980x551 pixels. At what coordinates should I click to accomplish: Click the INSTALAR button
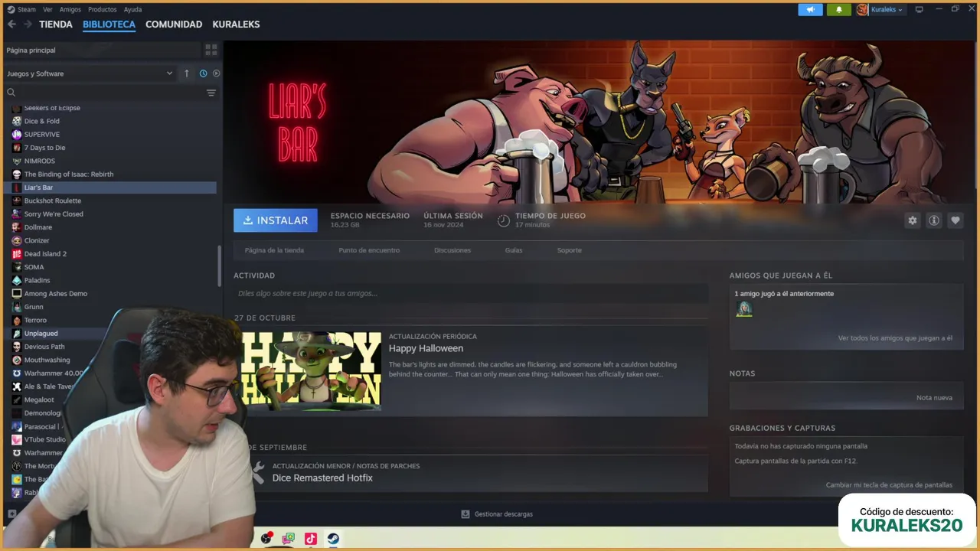(x=276, y=220)
